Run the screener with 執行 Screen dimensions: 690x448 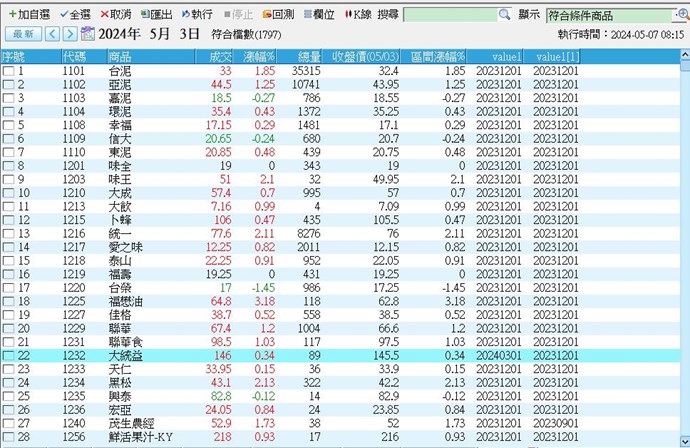click(x=195, y=15)
